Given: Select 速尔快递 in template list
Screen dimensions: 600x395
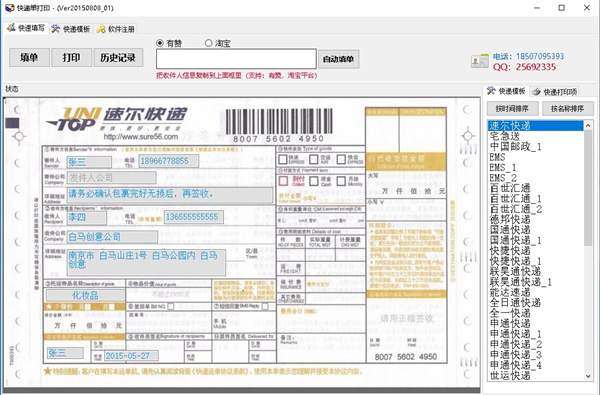Looking at the screenshot, I should (536, 126).
